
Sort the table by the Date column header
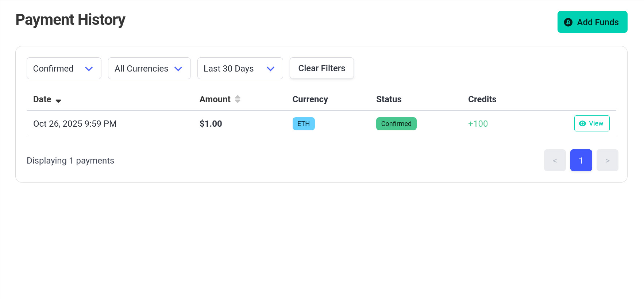pos(47,99)
